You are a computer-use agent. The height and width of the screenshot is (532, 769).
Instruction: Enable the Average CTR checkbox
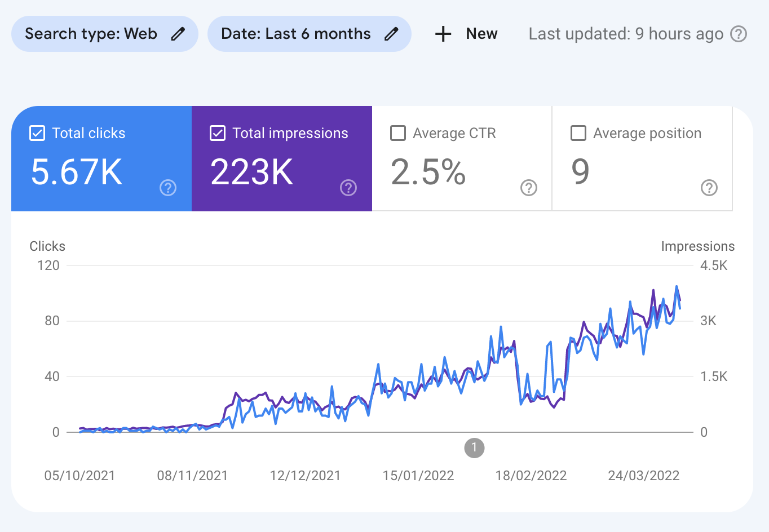coord(398,133)
